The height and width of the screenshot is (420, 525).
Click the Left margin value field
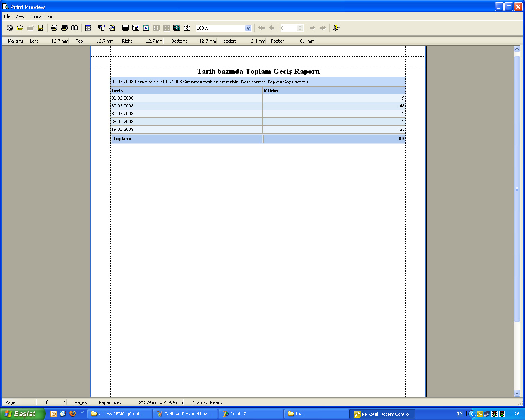tap(59, 41)
